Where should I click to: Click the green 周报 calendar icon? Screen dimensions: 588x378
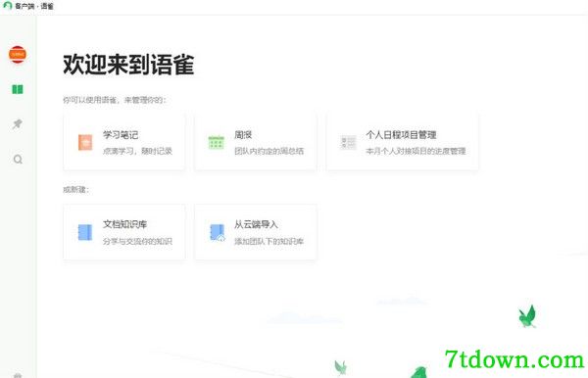click(x=216, y=142)
